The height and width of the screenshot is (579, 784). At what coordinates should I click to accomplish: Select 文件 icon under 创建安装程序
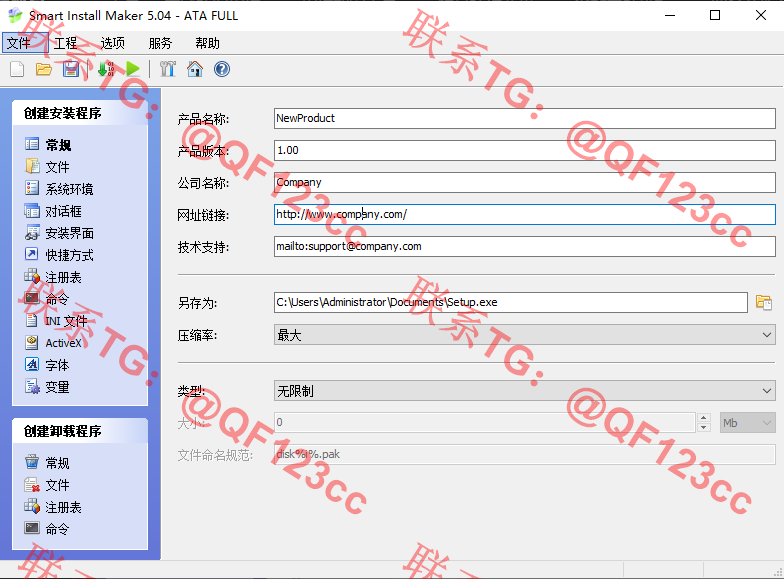[x=32, y=166]
